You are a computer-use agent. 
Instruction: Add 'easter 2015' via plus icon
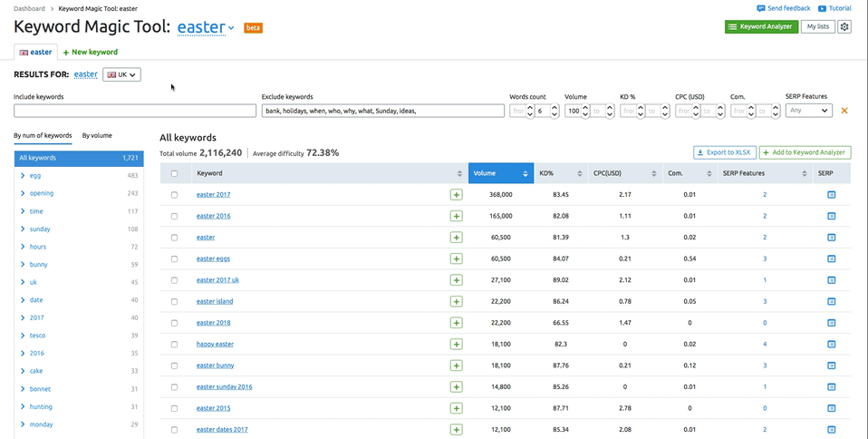(456, 408)
